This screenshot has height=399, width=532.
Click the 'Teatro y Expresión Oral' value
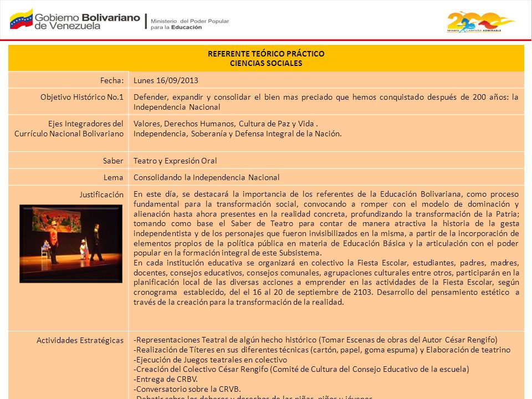(x=175, y=161)
